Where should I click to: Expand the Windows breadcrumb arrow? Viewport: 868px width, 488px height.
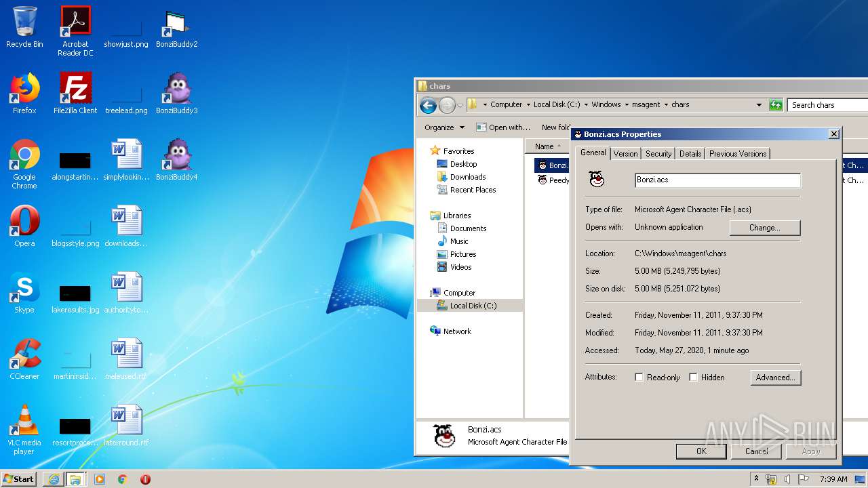tap(626, 105)
